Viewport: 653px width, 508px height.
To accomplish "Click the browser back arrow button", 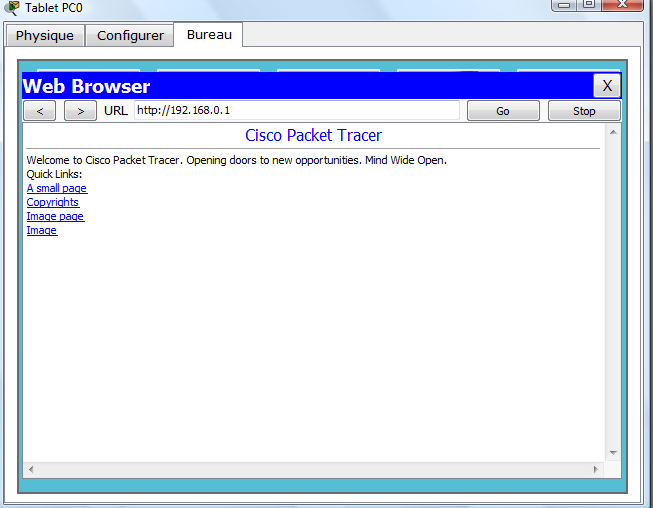I will coord(39,111).
